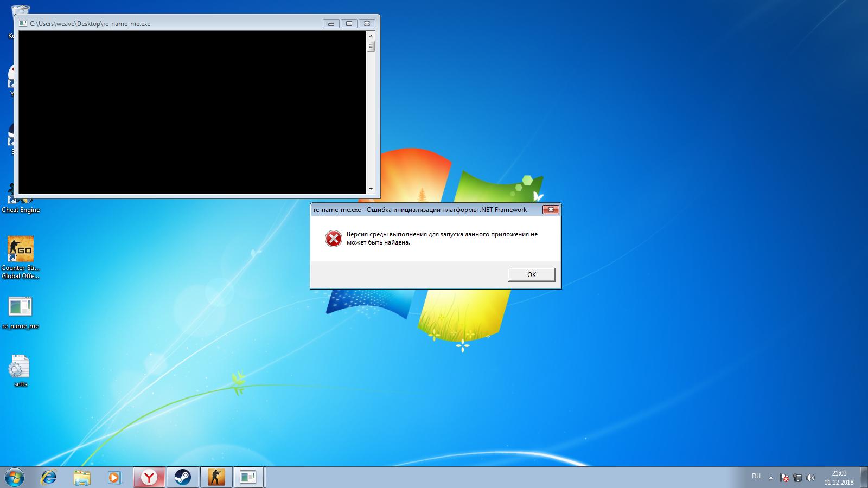Click the error message text about the runtime version
Image resolution: width=868 pixels, height=488 pixels.
(442, 239)
